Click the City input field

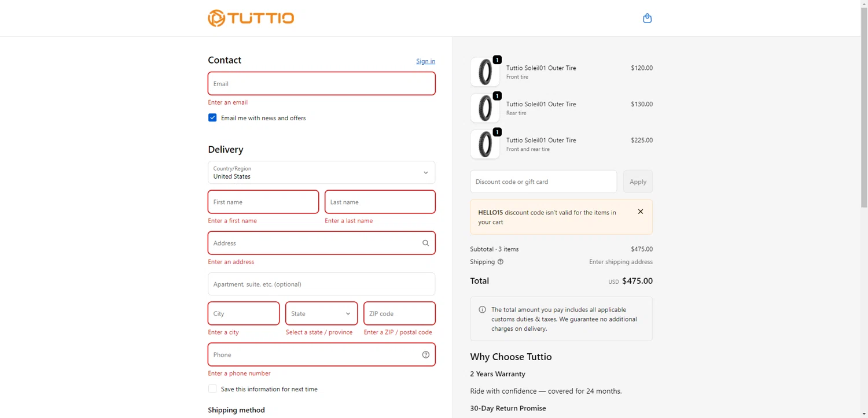(244, 313)
